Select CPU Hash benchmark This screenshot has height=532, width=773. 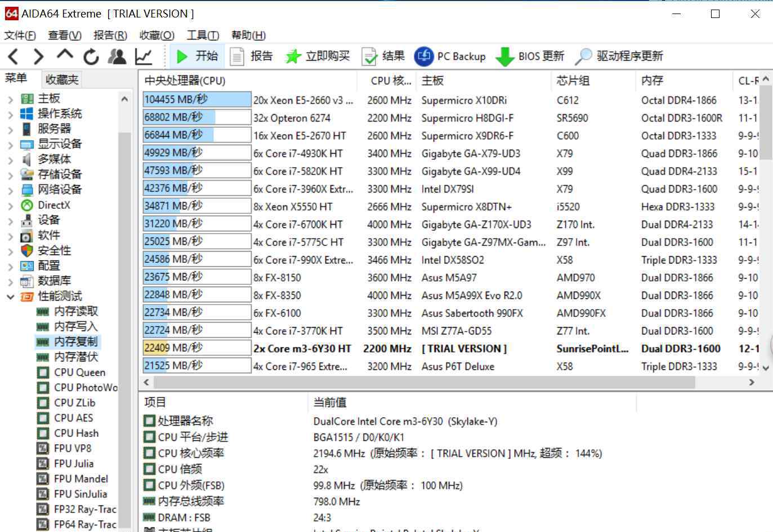click(x=76, y=433)
